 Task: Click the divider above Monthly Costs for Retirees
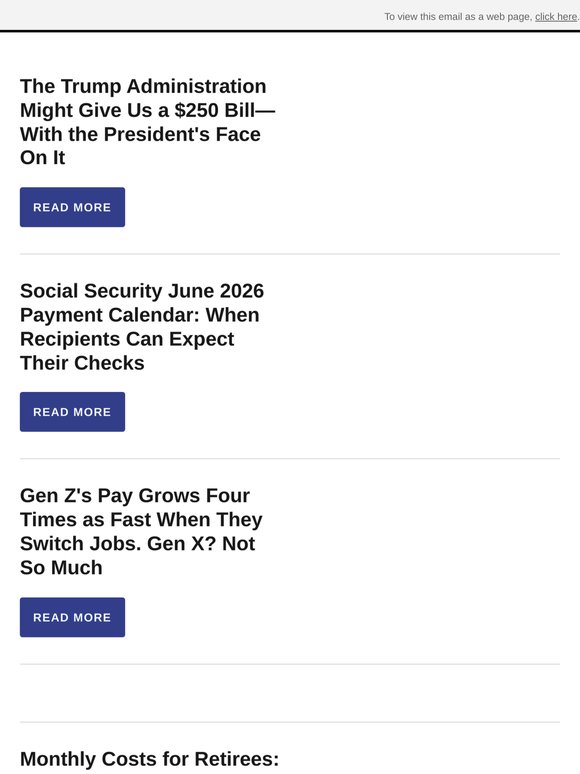pos(290,723)
